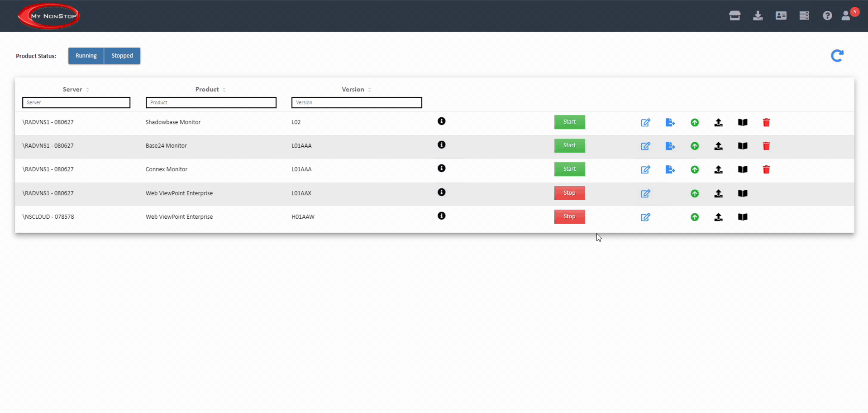Edit the H01AAW Web ViewPoint Enterprise entry

coord(646,217)
